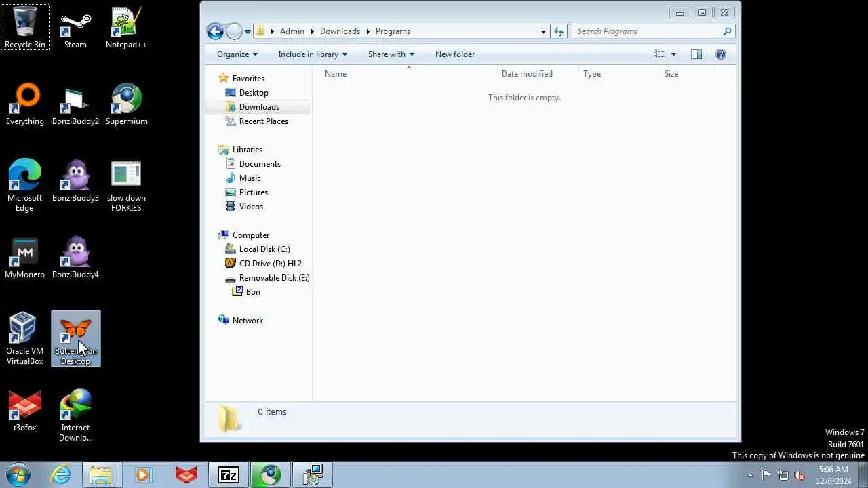Click the Supermium taskbar icon

click(270, 474)
